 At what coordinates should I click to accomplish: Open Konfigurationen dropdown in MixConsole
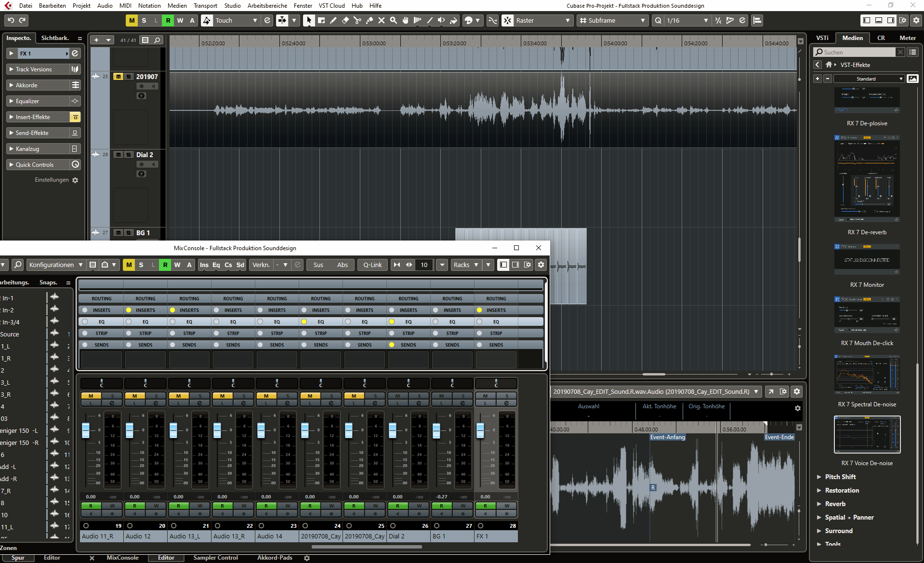pyautogui.click(x=55, y=265)
